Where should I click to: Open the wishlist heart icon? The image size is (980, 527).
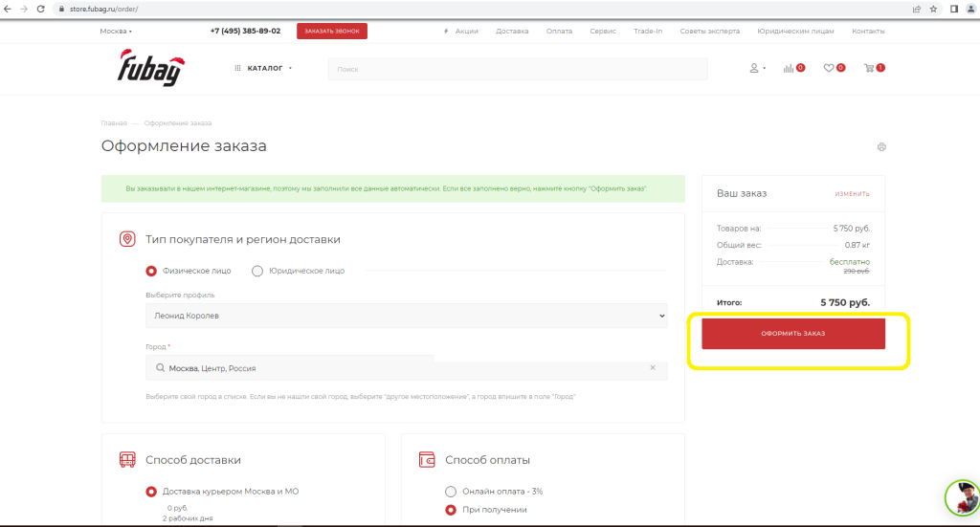pyautogui.click(x=830, y=69)
